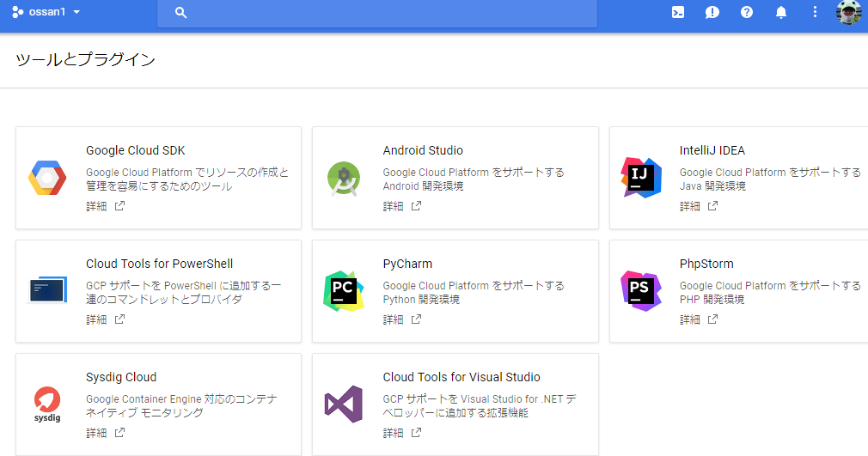Click the Android Studio logo
The image size is (868, 456).
coord(344,178)
